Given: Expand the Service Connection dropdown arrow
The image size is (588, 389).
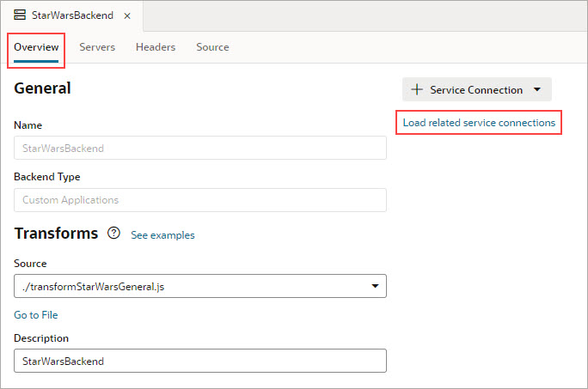Looking at the screenshot, I should click(x=537, y=89).
